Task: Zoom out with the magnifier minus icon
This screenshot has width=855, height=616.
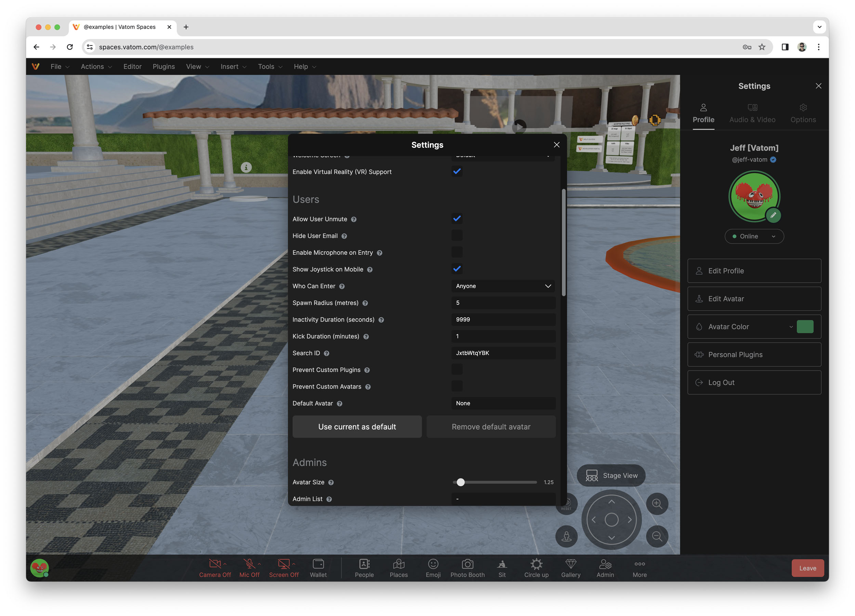Action: click(657, 536)
